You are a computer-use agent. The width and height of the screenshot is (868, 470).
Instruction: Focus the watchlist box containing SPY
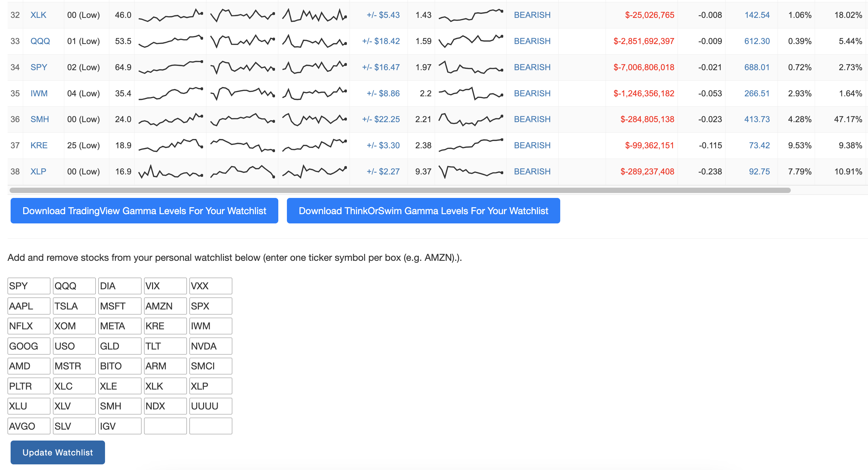tap(28, 286)
